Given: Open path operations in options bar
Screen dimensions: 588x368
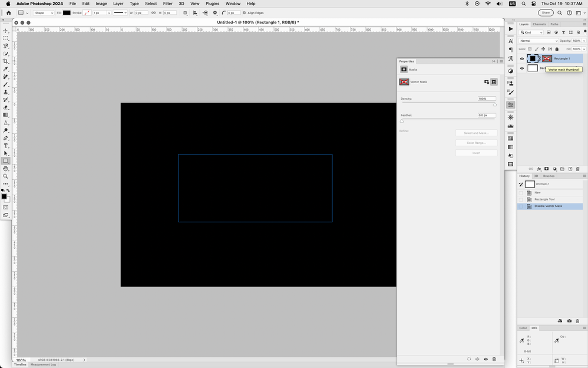Looking at the screenshot, I should [x=185, y=13].
